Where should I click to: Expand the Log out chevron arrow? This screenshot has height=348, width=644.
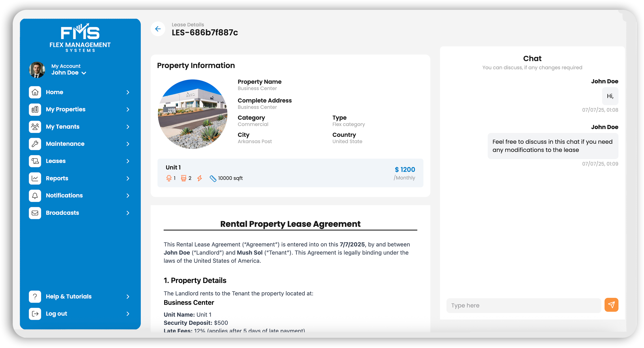click(x=128, y=314)
